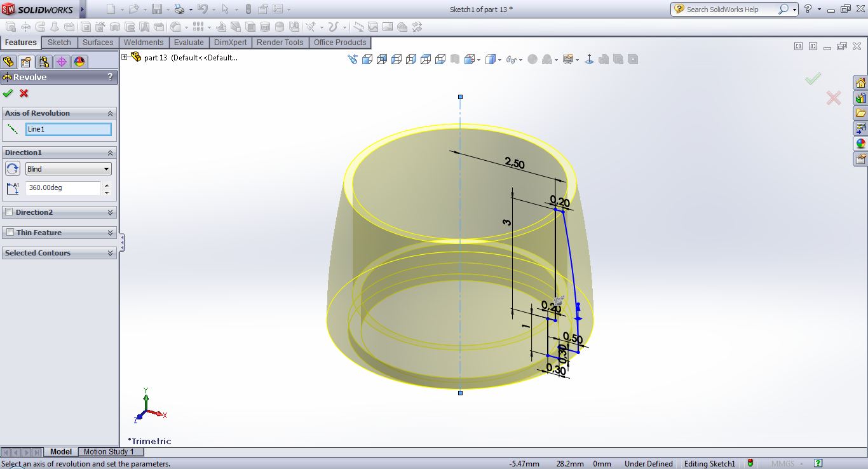Open the Blind revolve type dropdown

click(69, 169)
